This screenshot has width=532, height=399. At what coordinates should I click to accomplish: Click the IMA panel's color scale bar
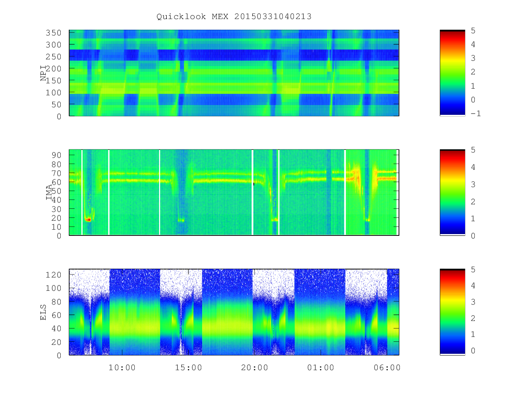(452, 192)
